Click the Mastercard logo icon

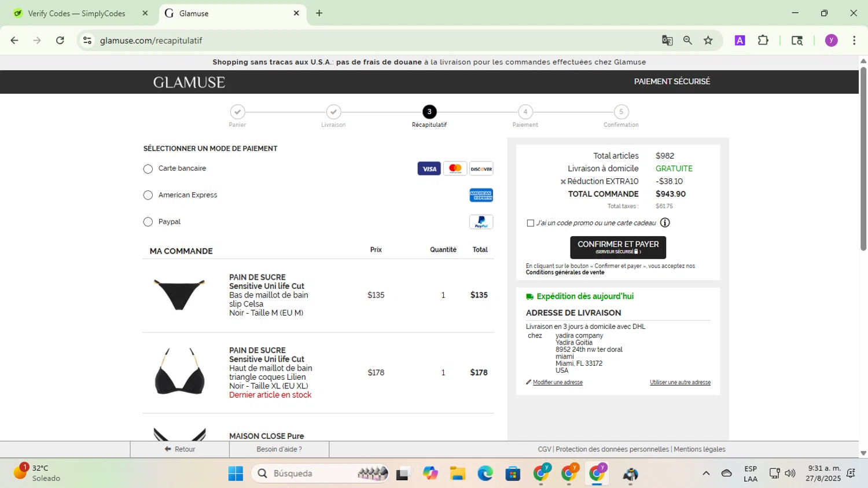455,169
